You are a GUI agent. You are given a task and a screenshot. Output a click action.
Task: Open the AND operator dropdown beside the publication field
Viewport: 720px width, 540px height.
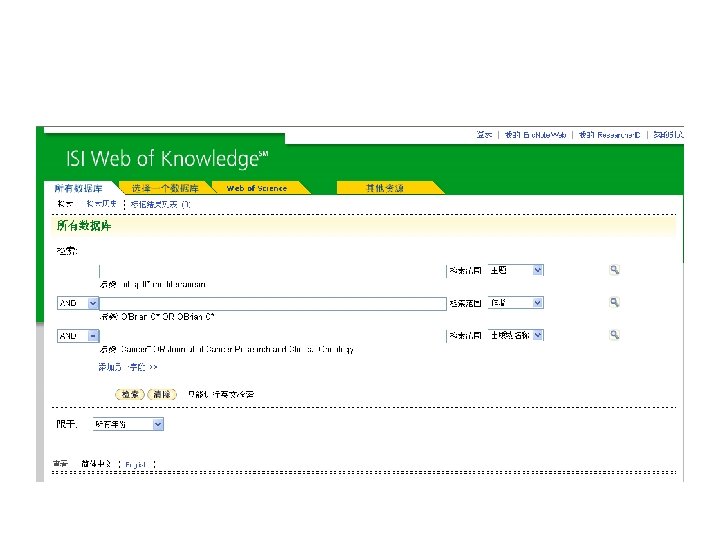(78, 336)
